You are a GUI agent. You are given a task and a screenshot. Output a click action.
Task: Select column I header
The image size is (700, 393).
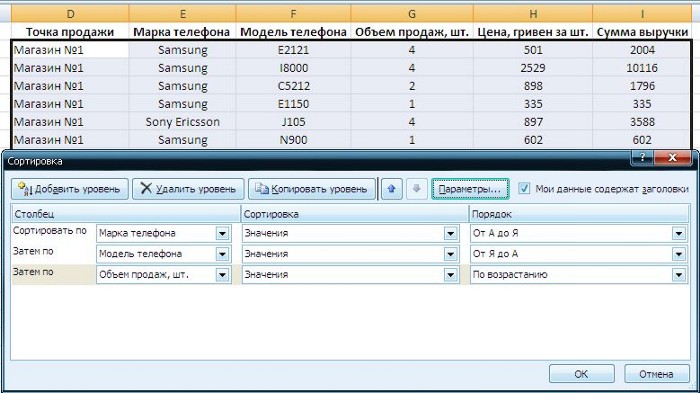click(x=642, y=14)
